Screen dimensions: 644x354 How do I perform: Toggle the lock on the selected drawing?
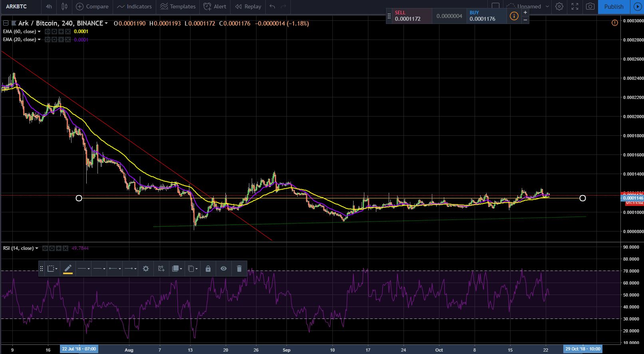208,269
